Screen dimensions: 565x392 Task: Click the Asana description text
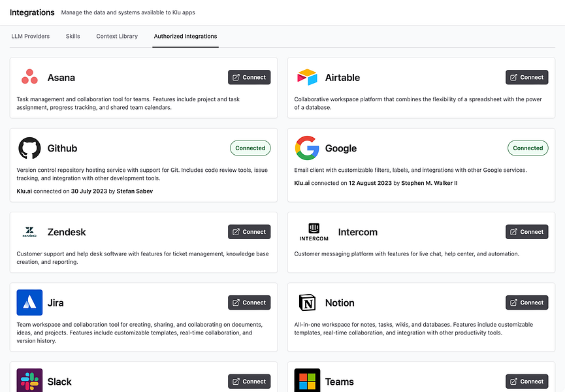128,103
